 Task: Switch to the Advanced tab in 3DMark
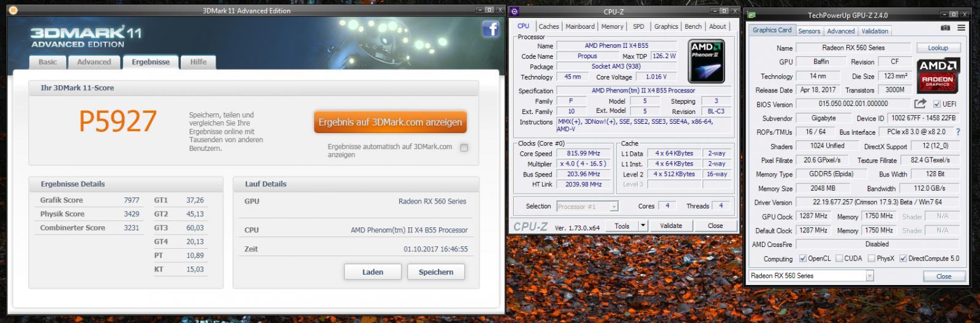coord(94,62)
